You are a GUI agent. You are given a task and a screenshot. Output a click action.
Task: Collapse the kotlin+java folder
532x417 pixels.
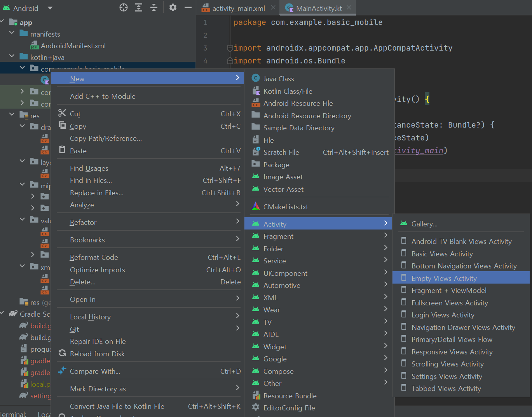coord(12,56)
